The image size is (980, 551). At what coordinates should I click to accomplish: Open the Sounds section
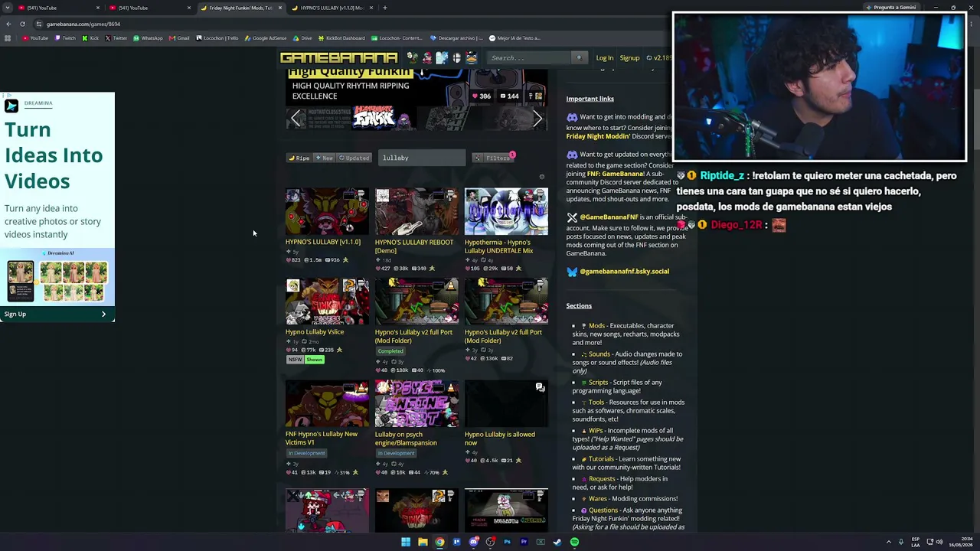coord(599,354)
